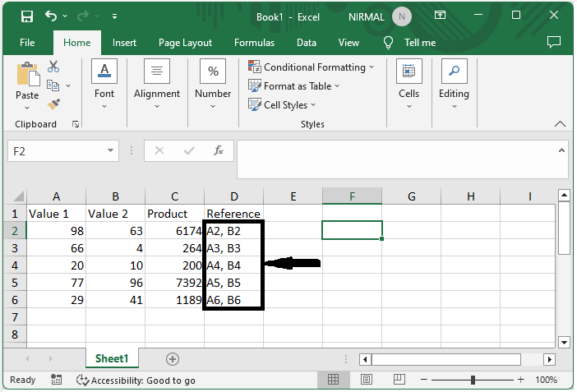Screen dimensions: 577x392
Task: Click the Tell me lightbulb icon
Action: click(389, 43)
